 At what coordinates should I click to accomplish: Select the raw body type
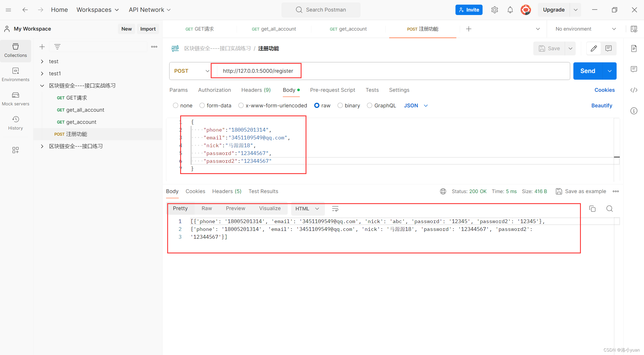pyautogui.click(x=317, y=106)
